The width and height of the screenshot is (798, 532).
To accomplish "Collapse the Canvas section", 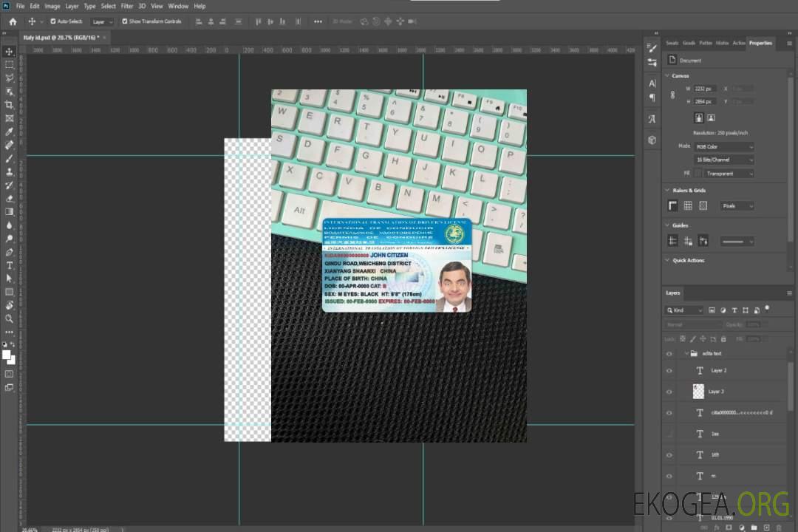I will click(x=667, y=75).
